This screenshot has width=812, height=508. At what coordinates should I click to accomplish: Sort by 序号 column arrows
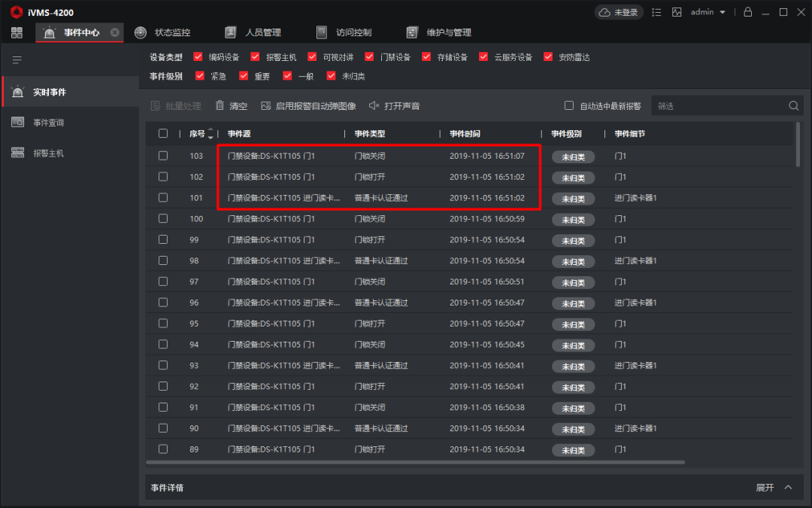(211, 134)
